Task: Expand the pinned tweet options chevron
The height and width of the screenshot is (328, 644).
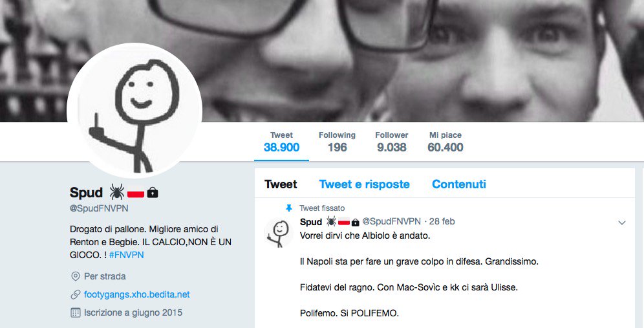Action: point(622,223)
